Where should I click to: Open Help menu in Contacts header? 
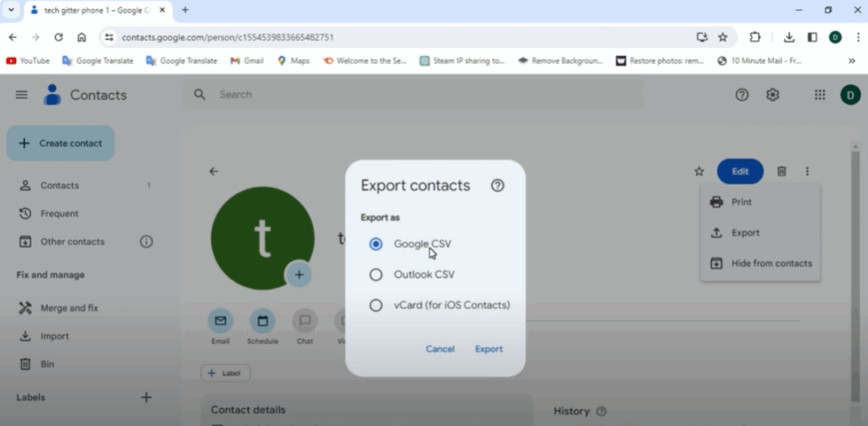(x=742, y=95)
